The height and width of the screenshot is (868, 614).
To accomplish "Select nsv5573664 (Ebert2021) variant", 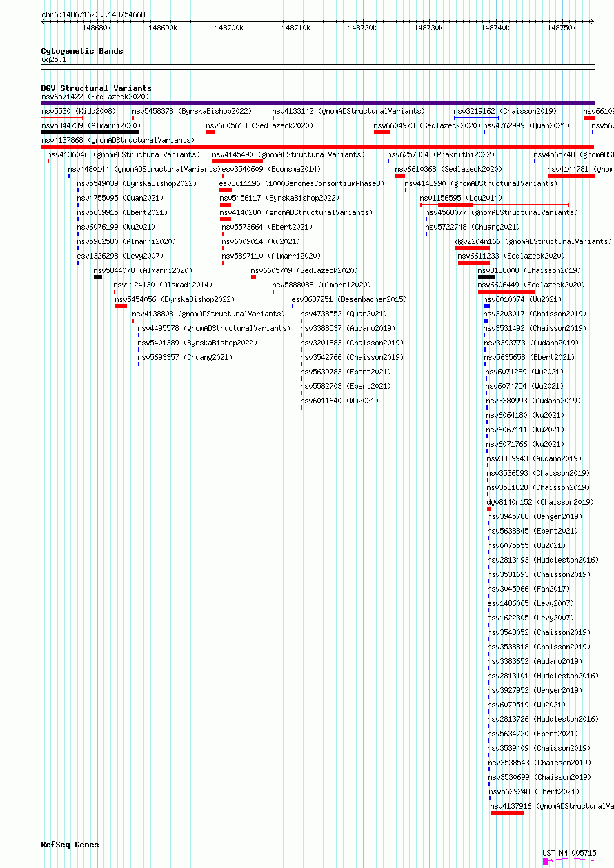I will (267, 227).
